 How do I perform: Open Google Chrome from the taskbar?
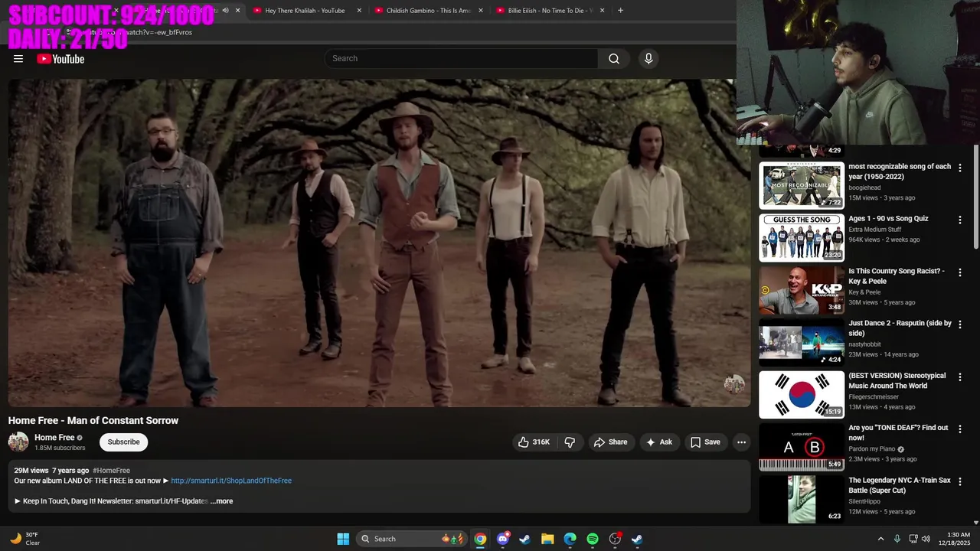480,539
